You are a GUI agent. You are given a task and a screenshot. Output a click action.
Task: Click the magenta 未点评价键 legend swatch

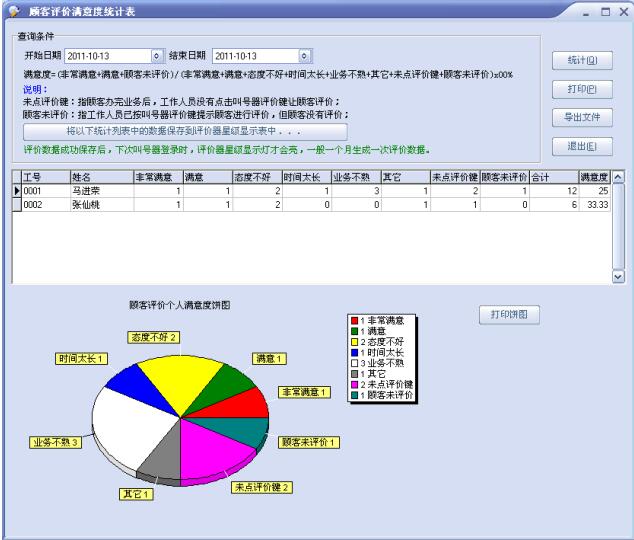click(354, 383)
